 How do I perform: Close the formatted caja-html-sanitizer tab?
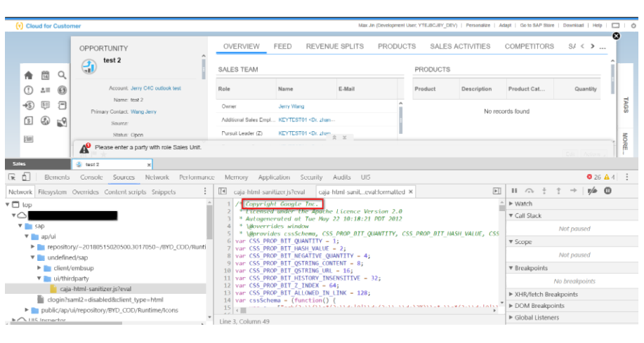[x=410, y=191]
